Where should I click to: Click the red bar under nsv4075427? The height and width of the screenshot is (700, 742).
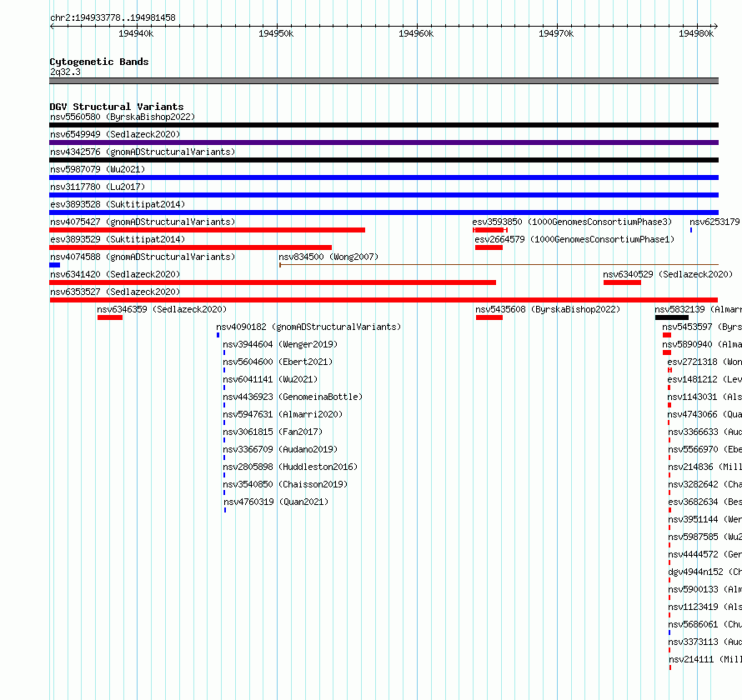point(208,230)
